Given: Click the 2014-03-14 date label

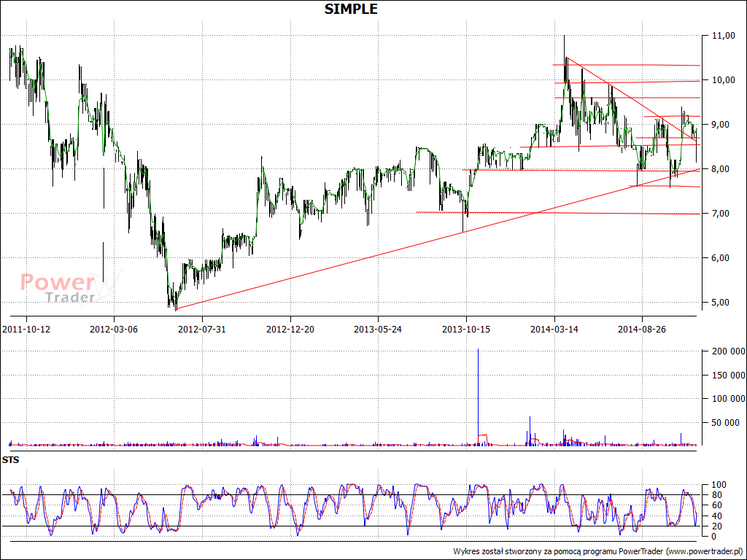Looking at the screenshot, I should pos(554,329).
